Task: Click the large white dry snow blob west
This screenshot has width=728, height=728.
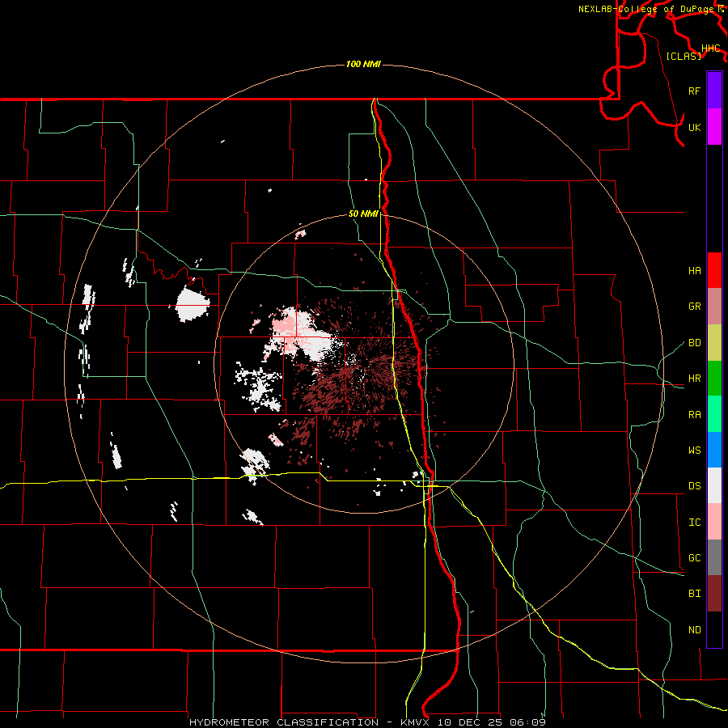Action: pyautogui.click(x=193, y=305)
